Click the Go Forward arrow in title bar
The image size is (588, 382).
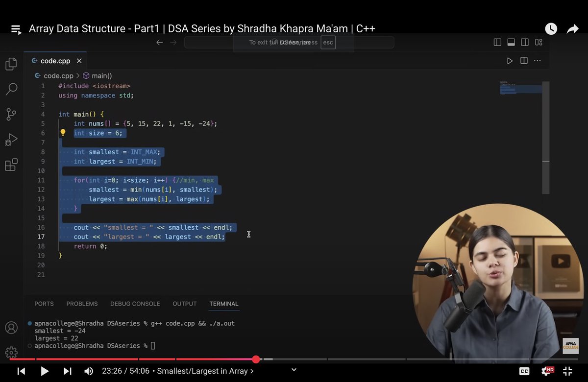(173, 42)
